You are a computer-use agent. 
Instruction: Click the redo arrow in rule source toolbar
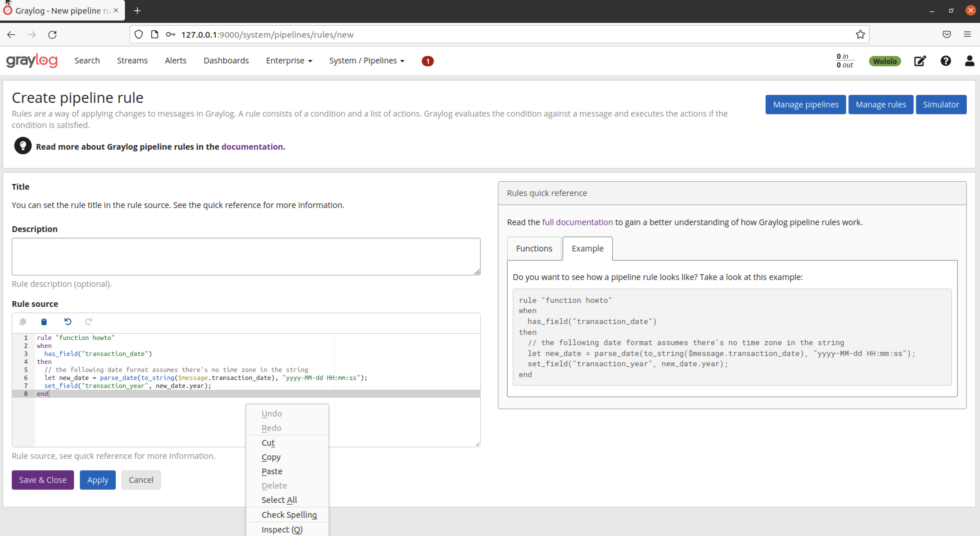click(x=89, y=322)
